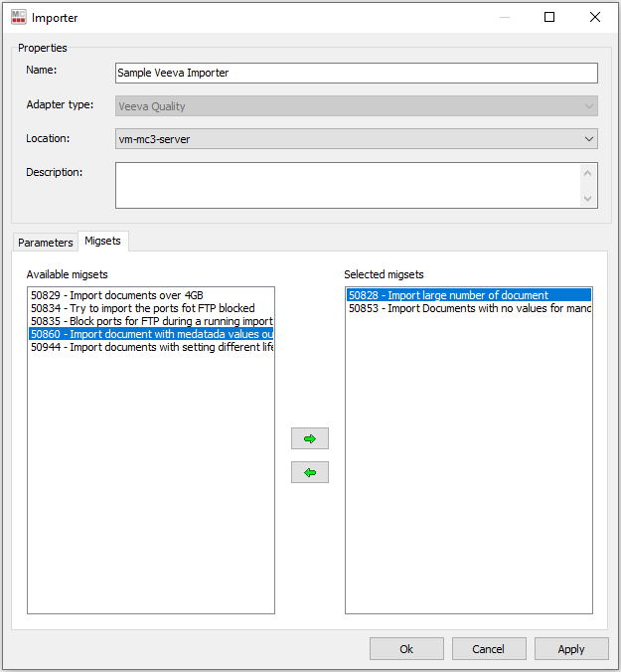Expand the disabled Adapter type combo box
Image resolution: width=621 pixels, height=672 pixels.
coord(357,106)
